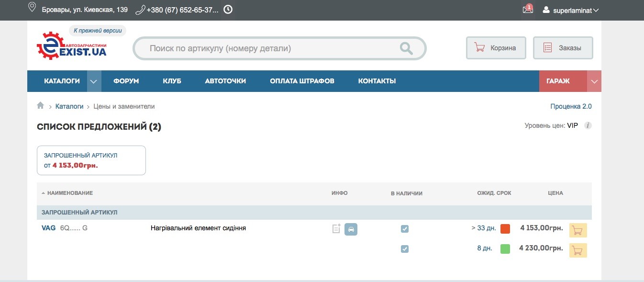
Task: Click the car applicability icon
Action: [x=351, y=229]
